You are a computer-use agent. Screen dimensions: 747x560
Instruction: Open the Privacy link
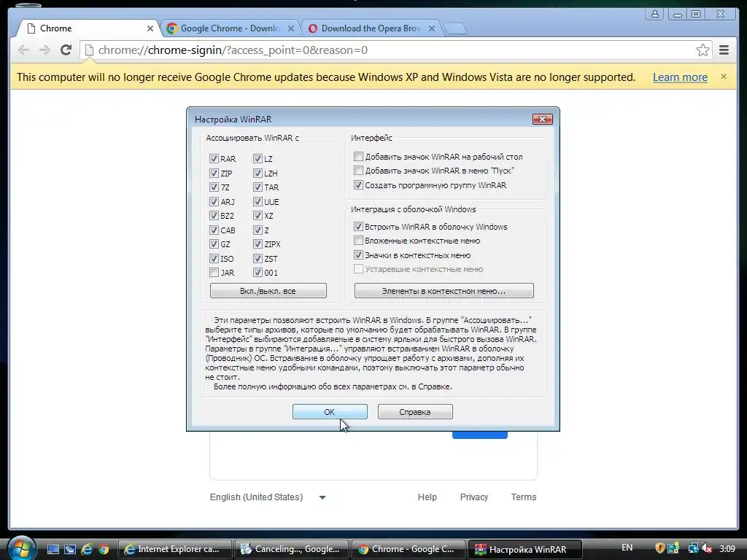coord(474,497)
